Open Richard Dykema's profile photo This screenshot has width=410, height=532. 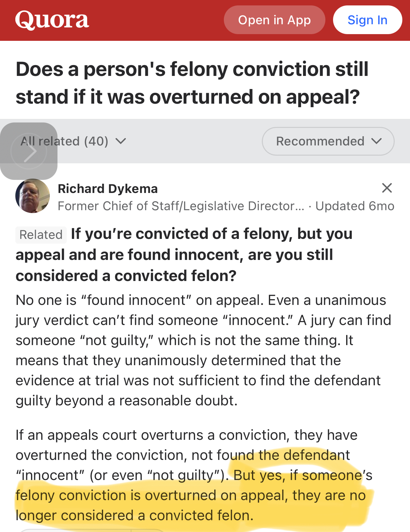33,196
